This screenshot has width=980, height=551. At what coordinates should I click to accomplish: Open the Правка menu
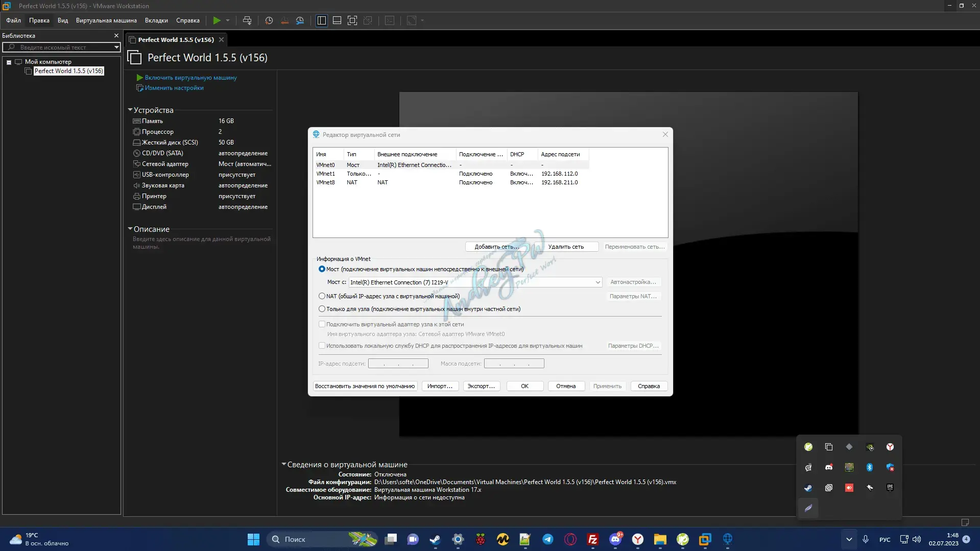(39, 20)
